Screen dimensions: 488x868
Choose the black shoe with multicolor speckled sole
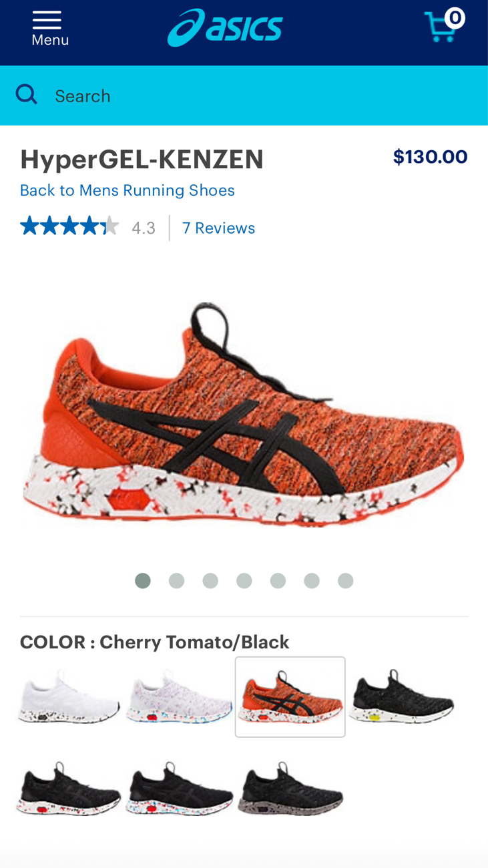tap(179, 789)
